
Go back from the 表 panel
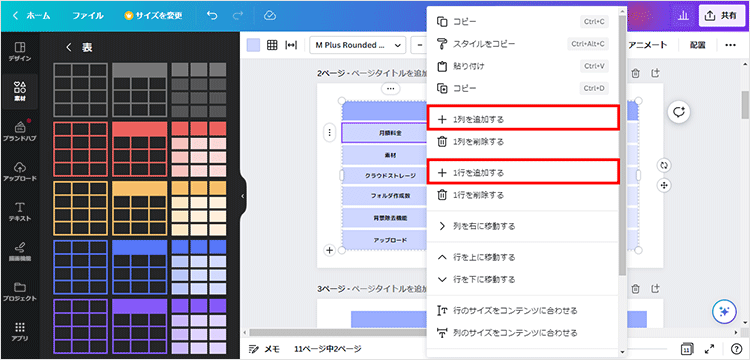point(69,47)
